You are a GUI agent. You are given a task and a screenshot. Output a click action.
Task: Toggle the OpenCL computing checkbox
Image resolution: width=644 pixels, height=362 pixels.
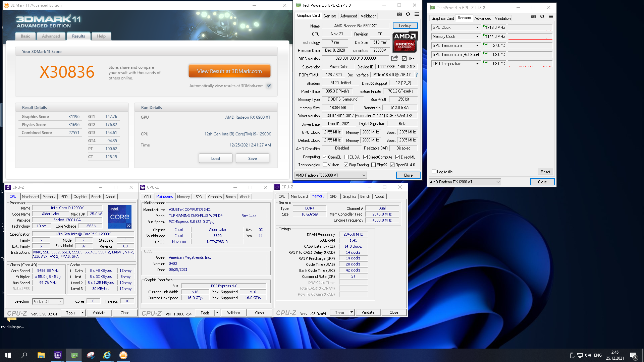[325, 157]
